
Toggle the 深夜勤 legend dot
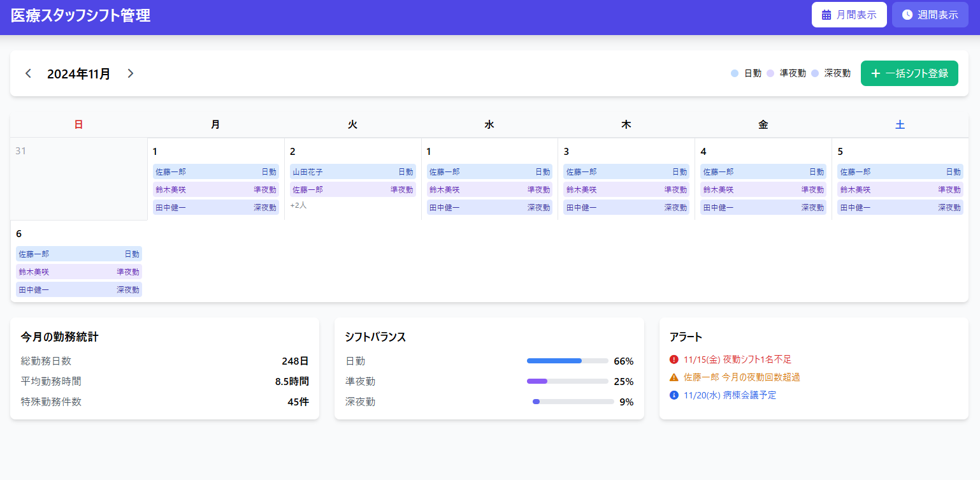point(815,73)
